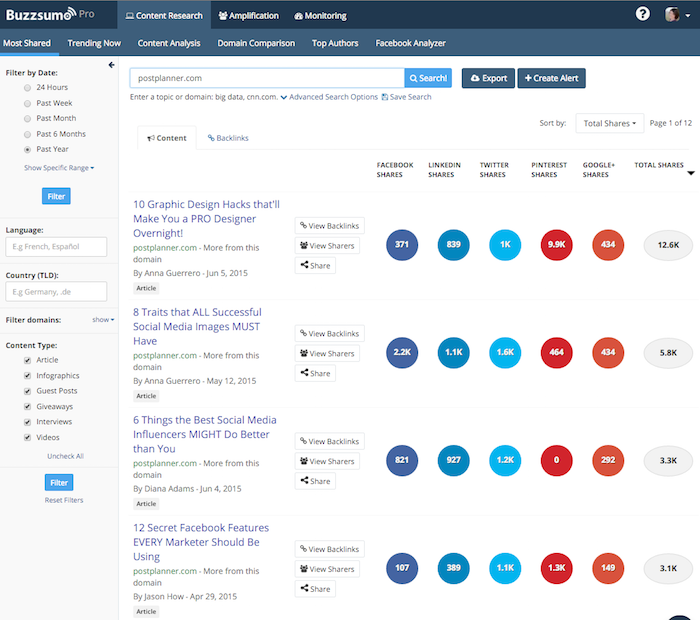The image size is (700, 620).
Task: Click the total shares 5.8K bubble
Action: pos(668,353)
